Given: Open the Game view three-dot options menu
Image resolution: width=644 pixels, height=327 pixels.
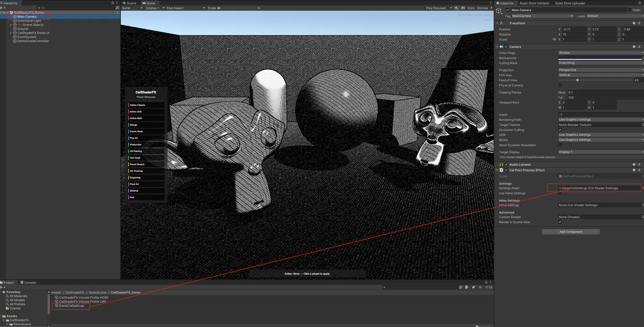Looking at the screenshot, I should (491, 3).
